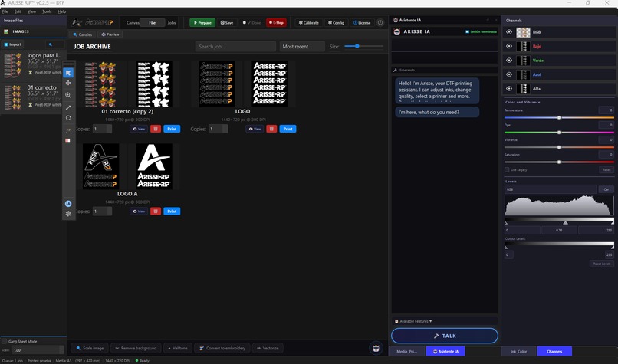Click the TALK button
Viewport: 618px width, 364px height.
click(445, 336)
